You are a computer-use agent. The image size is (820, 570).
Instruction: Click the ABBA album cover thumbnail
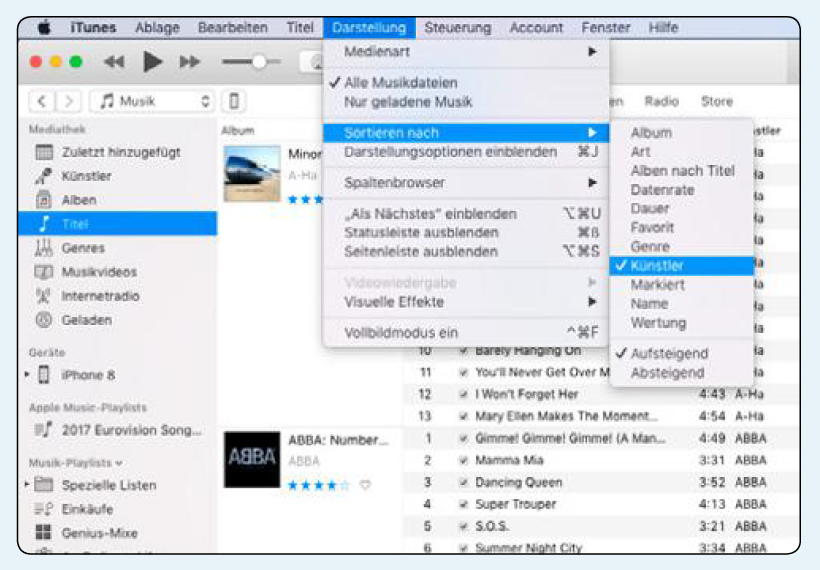coord(252,460)
